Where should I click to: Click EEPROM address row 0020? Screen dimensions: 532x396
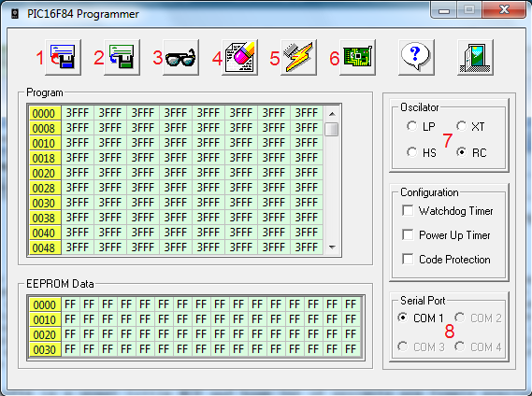tap(45, 334)
